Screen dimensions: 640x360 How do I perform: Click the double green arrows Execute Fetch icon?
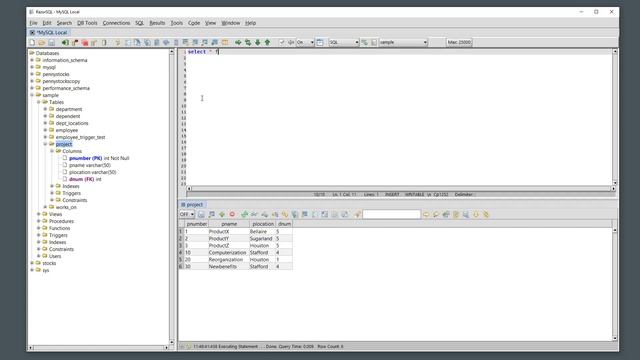(248, 42)
